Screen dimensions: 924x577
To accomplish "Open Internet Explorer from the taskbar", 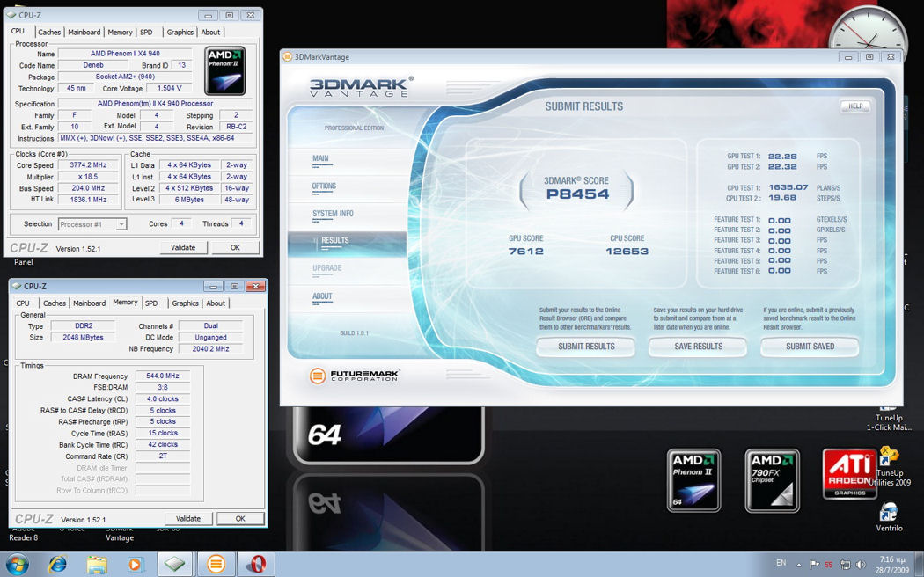I will pyautogui.click(x=57, y=564).
